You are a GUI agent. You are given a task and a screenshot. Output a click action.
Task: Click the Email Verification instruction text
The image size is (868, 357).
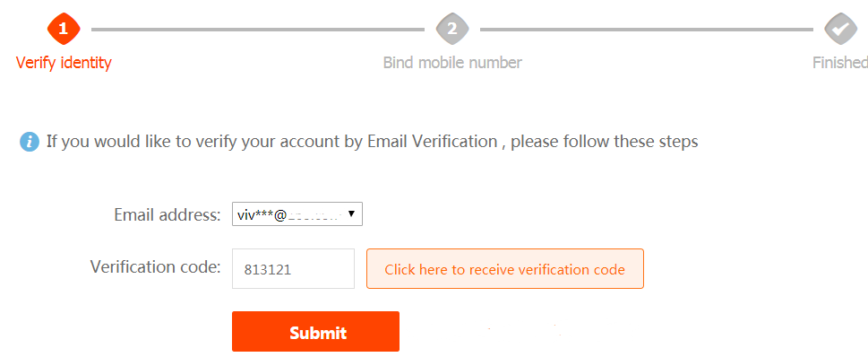click(433, 142)
